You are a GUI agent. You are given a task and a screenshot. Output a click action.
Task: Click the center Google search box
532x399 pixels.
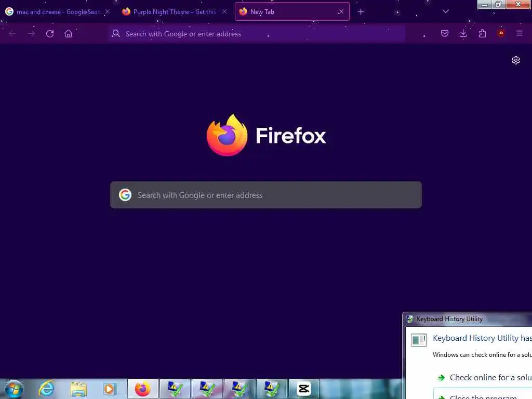(x=265, y=195)
